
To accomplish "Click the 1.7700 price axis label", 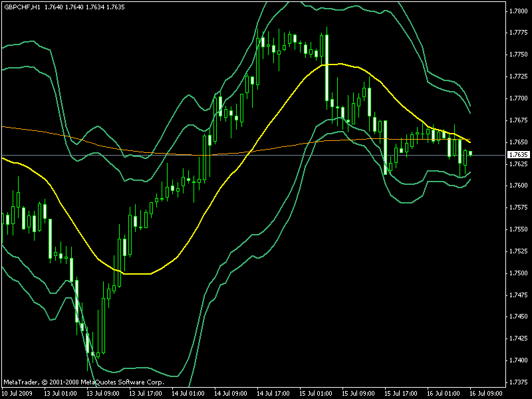I will 519,98.
